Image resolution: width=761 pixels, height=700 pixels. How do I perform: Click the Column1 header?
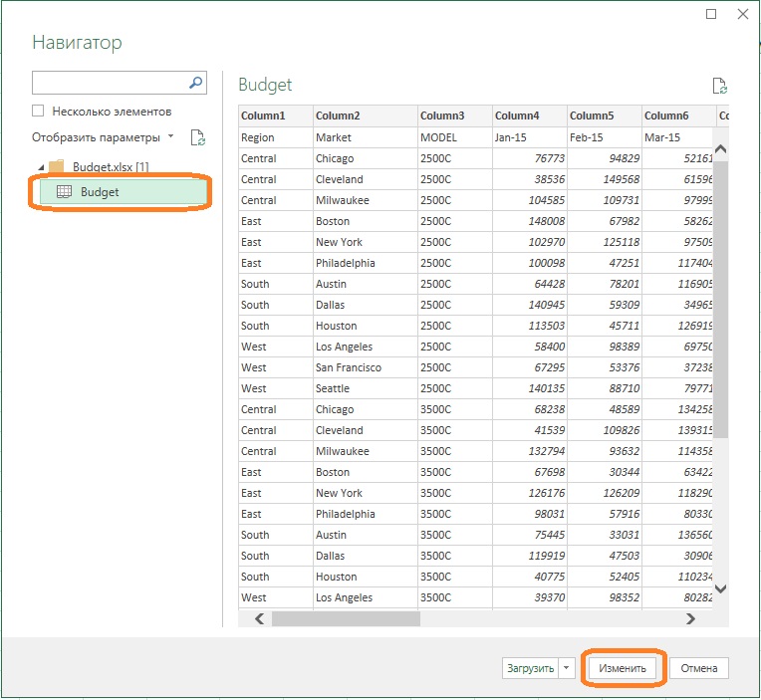[276, 116]
